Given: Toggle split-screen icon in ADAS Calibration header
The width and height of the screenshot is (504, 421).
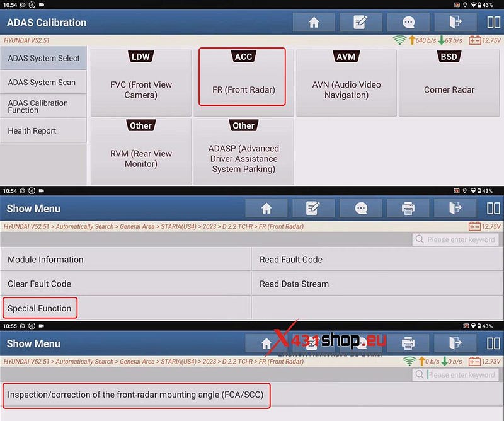Looking at the screenshot, I should tap(493, 22).
